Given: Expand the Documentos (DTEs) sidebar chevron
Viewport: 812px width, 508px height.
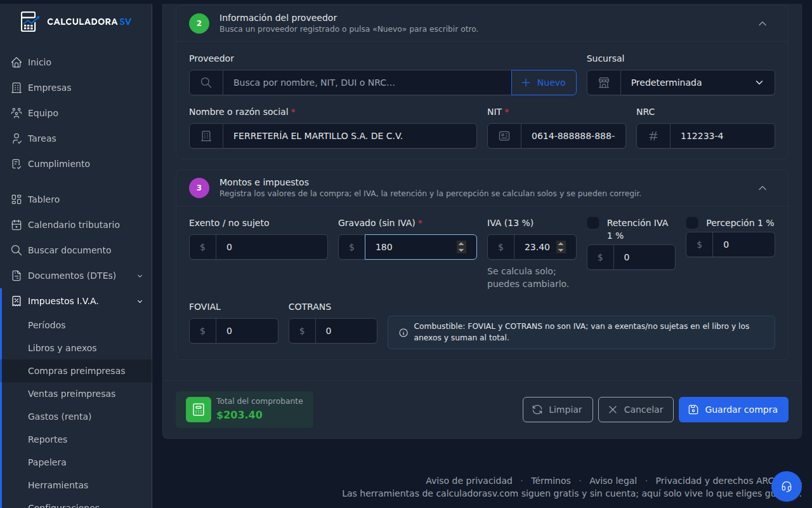Looking at the screenshot, I should point(140,276).
